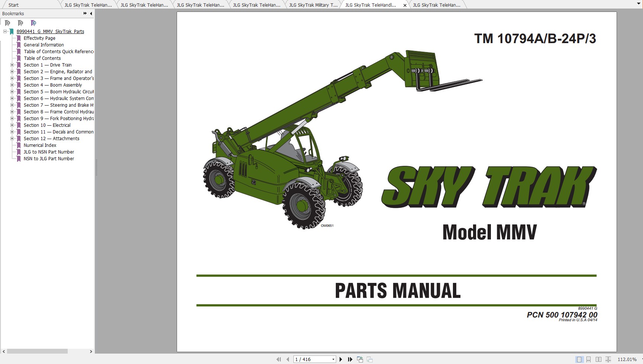Go to the next page

coord(341,359)
